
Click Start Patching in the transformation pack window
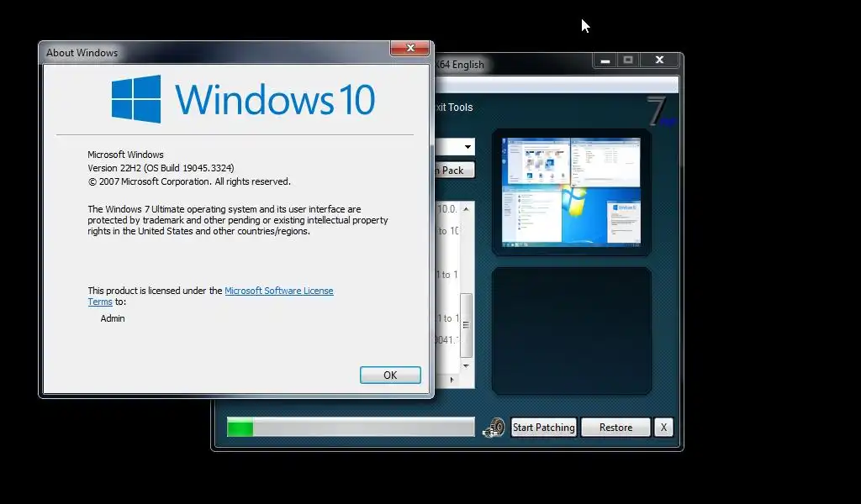544,428
